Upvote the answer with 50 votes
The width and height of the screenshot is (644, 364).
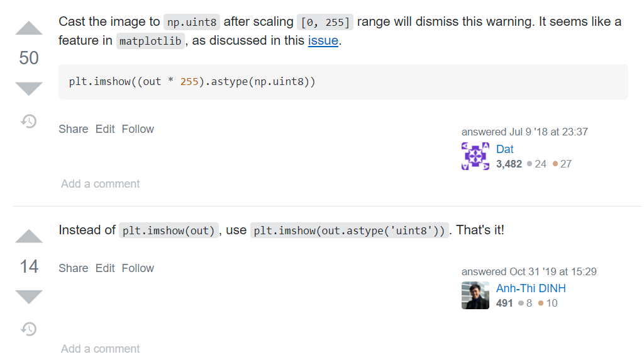[x=29, y=28]
